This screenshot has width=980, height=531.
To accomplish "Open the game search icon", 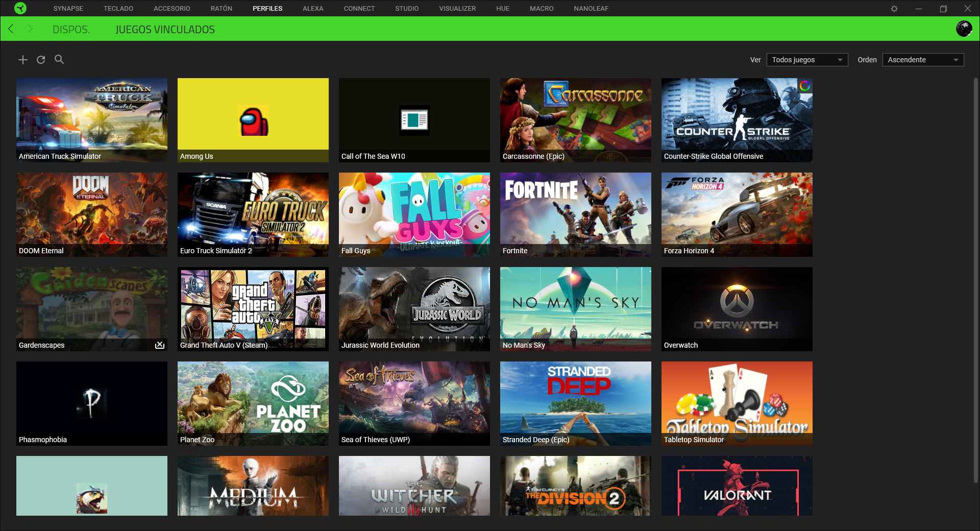I will [x=59, y=60].
